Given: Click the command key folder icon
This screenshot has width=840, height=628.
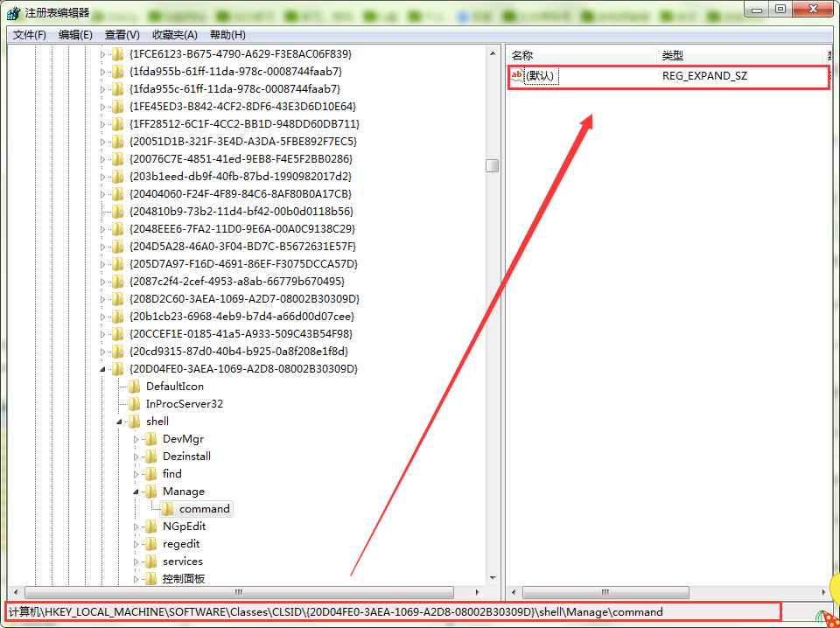Looking at the screenshot, I should 168,508.
